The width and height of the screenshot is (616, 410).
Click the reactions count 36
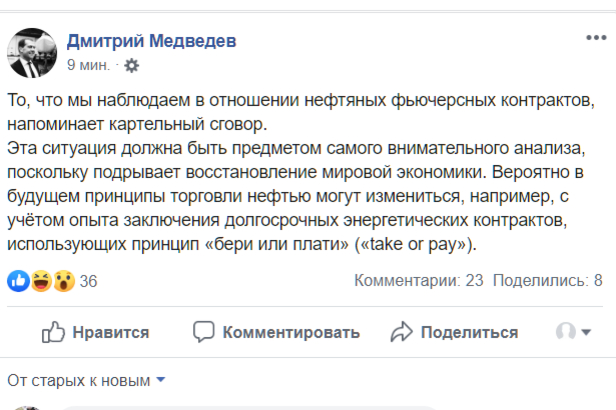click(x=88, y=281)
